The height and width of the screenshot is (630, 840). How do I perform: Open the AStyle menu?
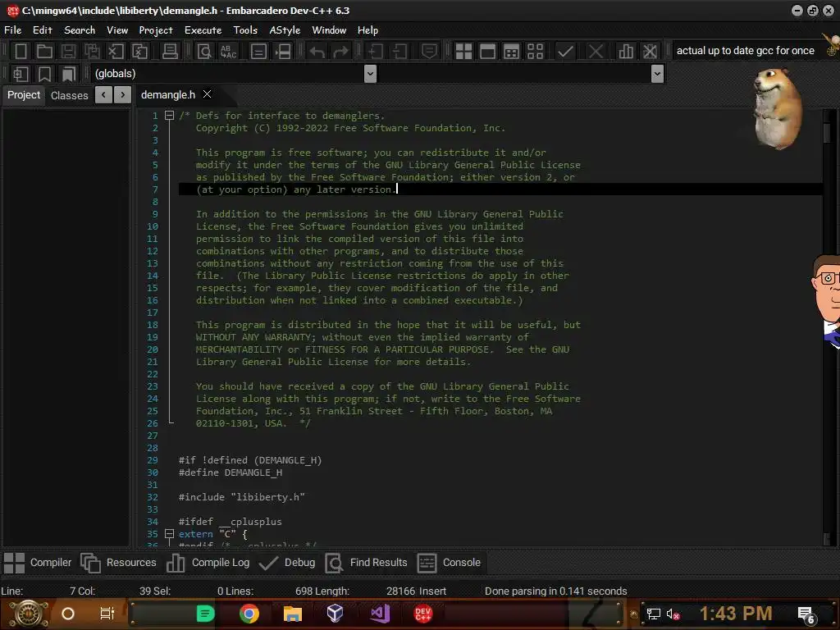285,30
